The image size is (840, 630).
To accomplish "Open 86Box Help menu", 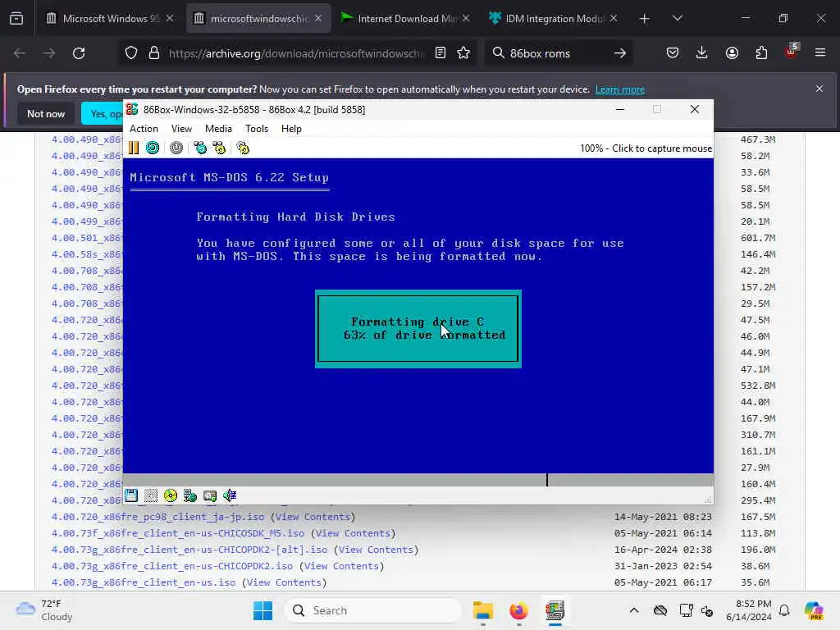I will point(291,129).
